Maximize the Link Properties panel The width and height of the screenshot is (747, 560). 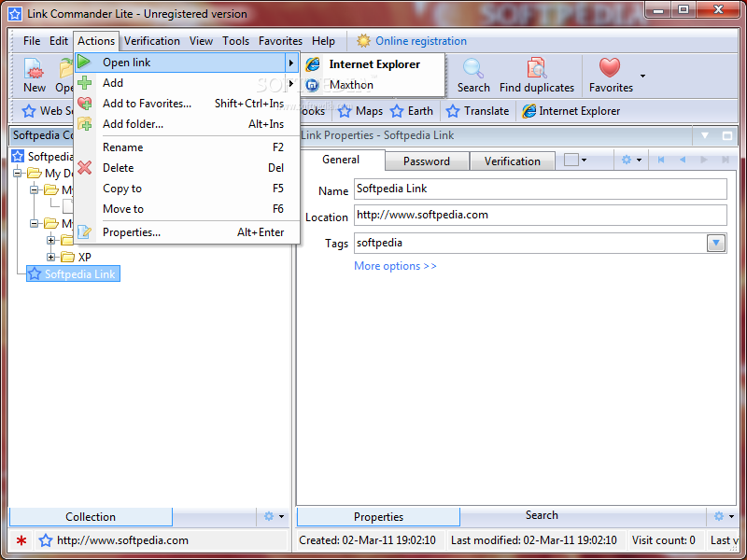[726, 135]
